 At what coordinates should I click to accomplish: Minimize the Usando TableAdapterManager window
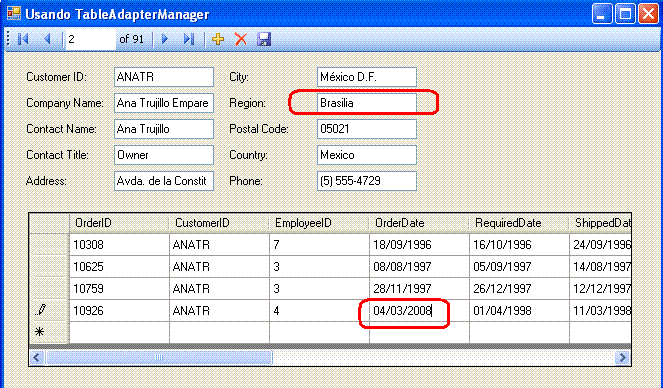(601, 14)
